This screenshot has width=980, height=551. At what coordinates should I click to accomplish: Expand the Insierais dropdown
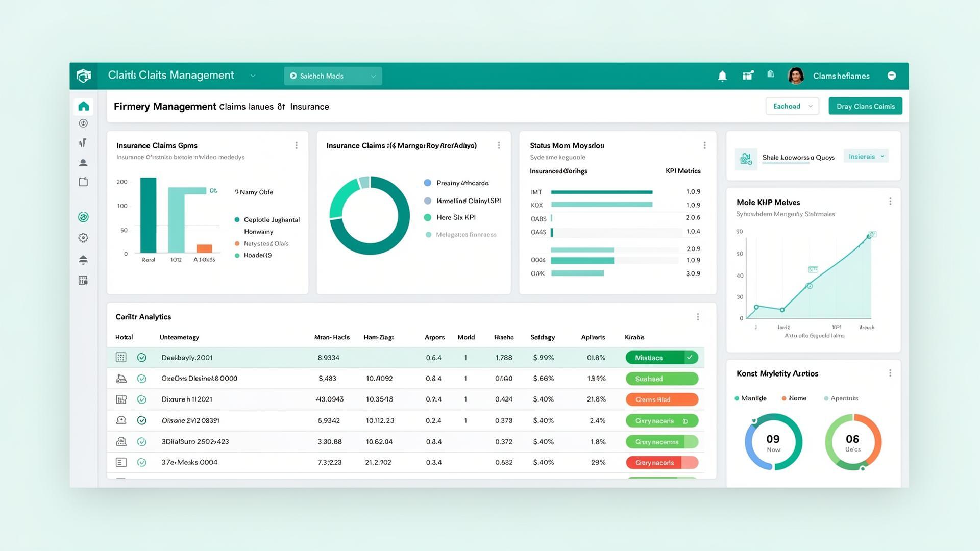pyautogui.click(x=866, y=156)
